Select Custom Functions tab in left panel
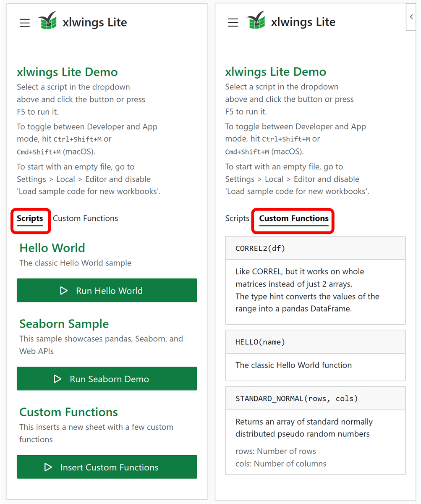This screenshot has height=504, width=421. (x=85, y=218)
